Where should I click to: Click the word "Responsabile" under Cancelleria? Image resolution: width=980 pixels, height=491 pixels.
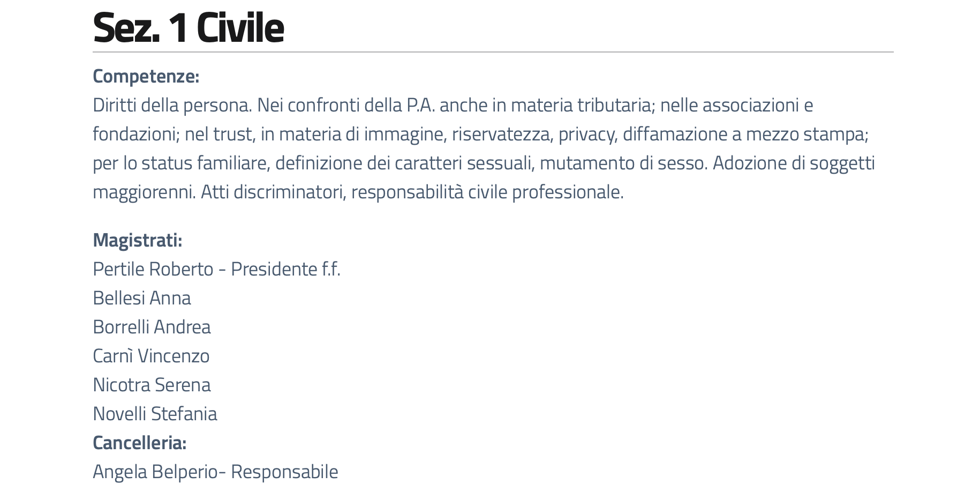[284, 472]
